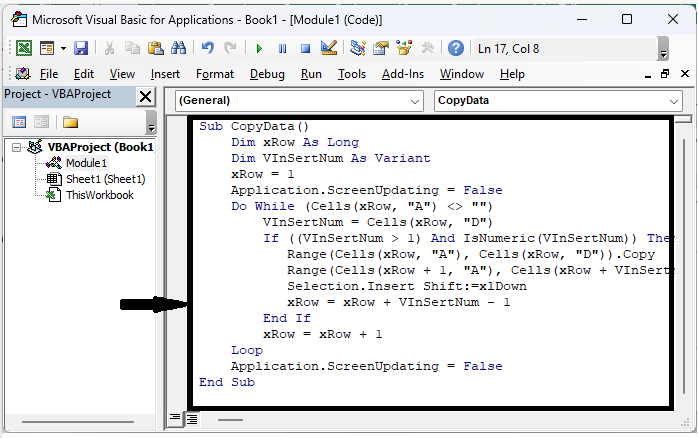The height and width of the screenshot is (438, 698).
Task: Open the Object Browser icon
Action: [x=404, y=48]
